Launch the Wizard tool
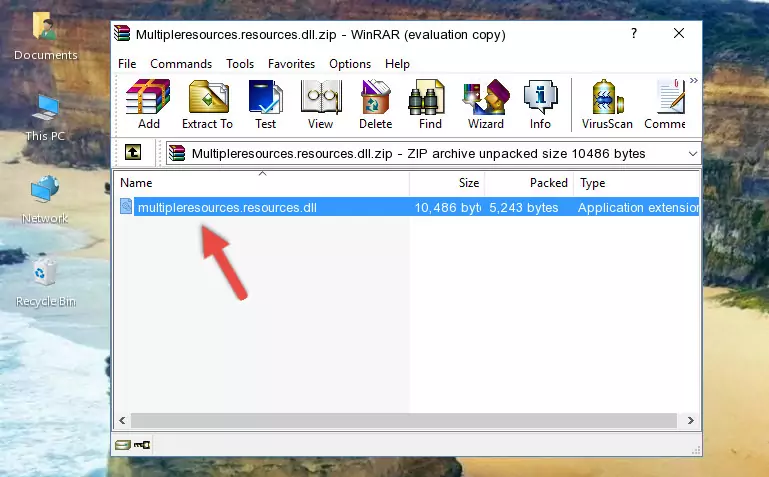 point(486,104)
